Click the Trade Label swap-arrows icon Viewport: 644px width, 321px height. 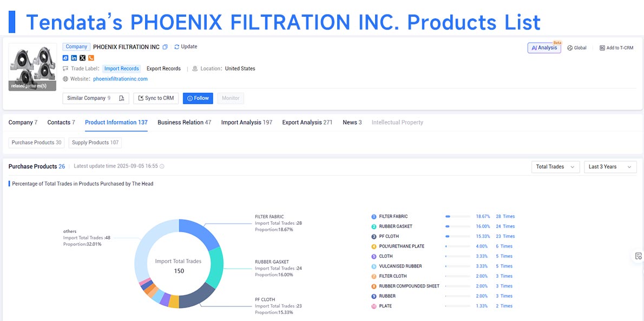(65, 69)
